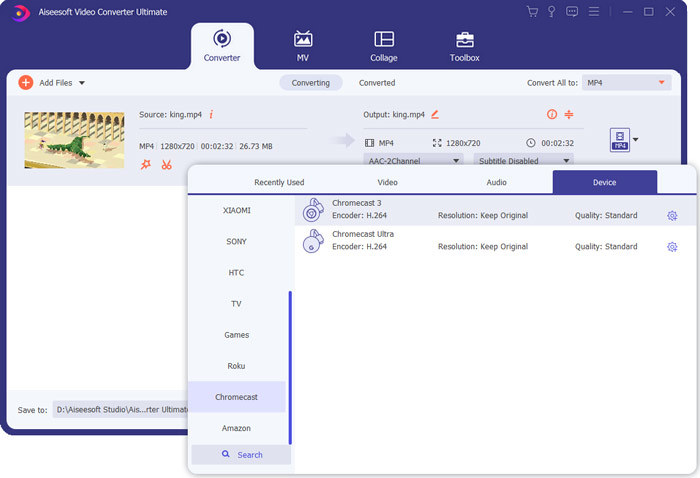700x478 pixels.
Task: Show source info for king.mp4
Action: coord(211,115)
